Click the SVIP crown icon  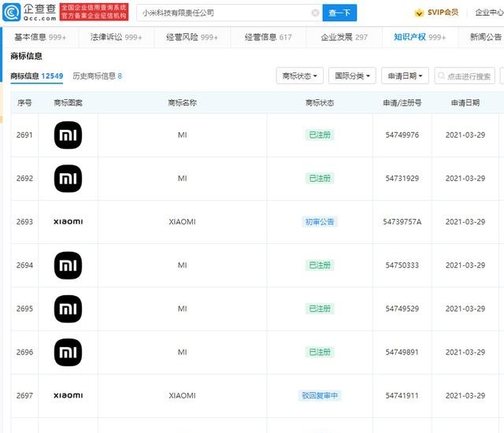point(419,13)
